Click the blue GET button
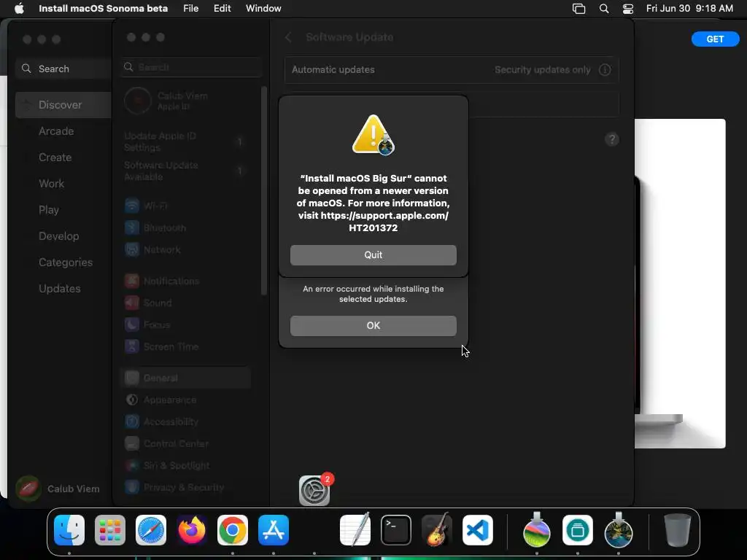The image size is (747, 560). point(715,39)
